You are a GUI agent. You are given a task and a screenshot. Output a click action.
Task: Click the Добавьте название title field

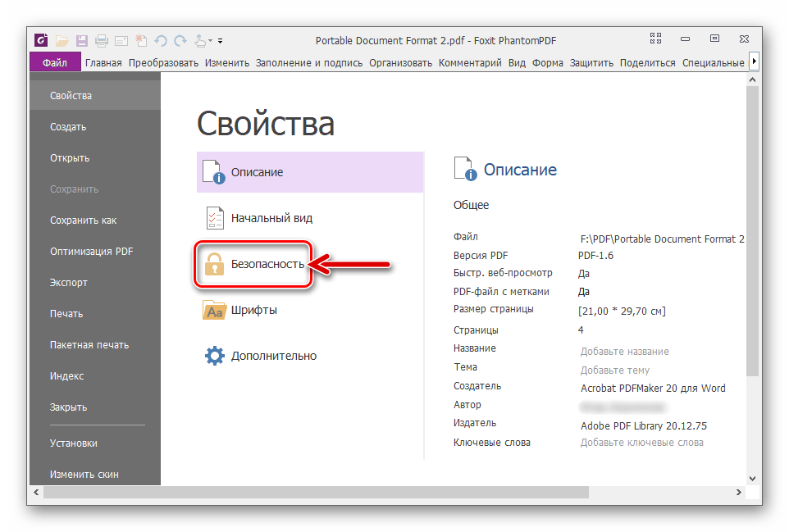[x=624, y=351]
